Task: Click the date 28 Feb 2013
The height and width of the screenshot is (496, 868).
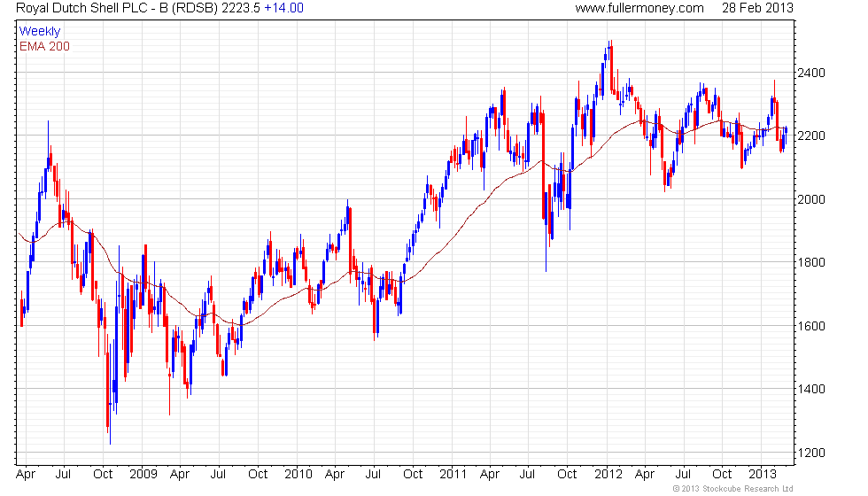Action: click(x=757, y=8)
